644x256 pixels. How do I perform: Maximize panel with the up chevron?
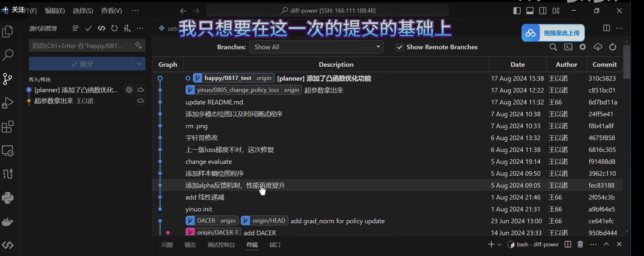[606, 244]
